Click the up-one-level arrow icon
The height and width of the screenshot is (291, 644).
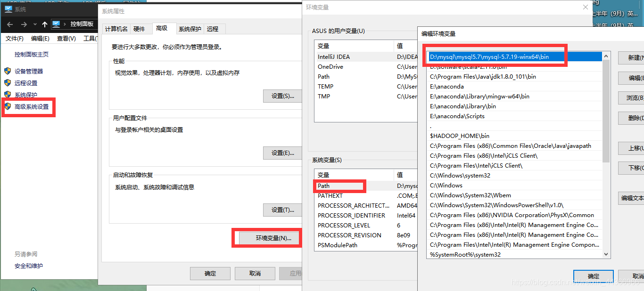[x=44, y=24]
